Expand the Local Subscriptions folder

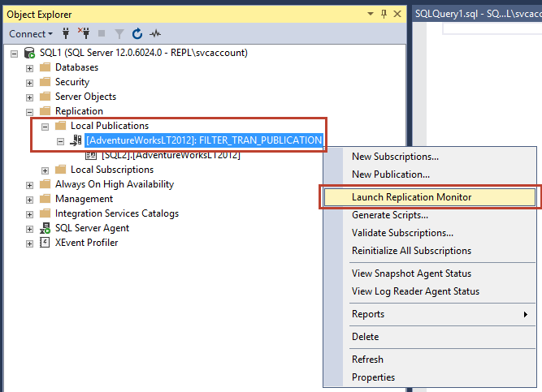coord(46,170)
